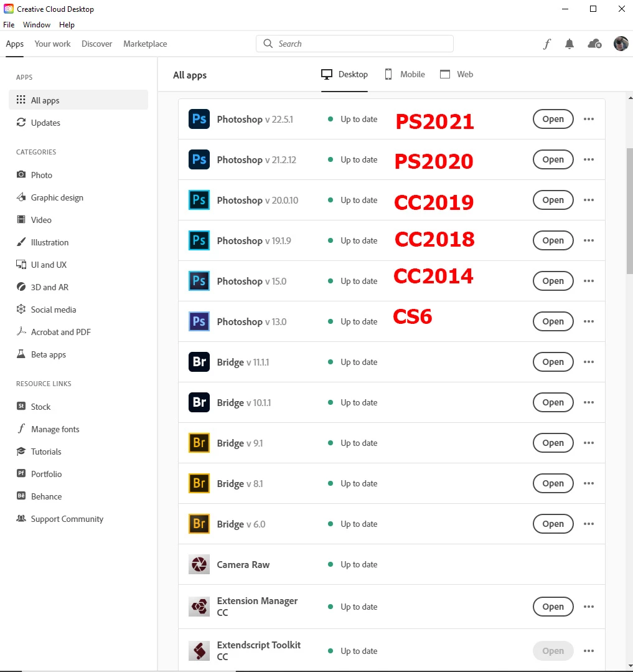Open Bridge v 8.1
The height and width of the screenshot is (672, 633).
pyautogui.click(x=553, y=483)
